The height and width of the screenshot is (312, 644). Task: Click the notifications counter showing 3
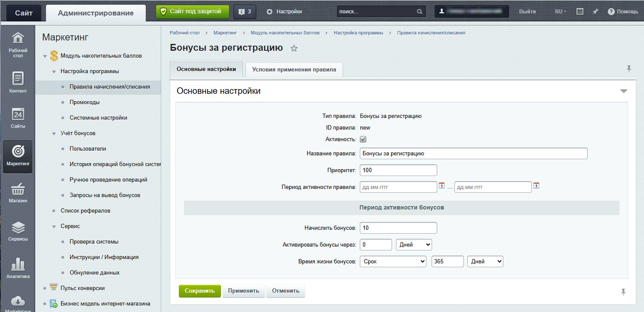click(245, 12)
